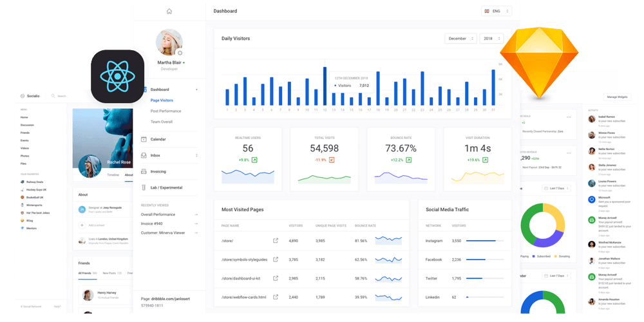The width and height of the screenshot is (644, 322).
Task: Open the ENG language dropdown
Action: click(x=497, y=12)
